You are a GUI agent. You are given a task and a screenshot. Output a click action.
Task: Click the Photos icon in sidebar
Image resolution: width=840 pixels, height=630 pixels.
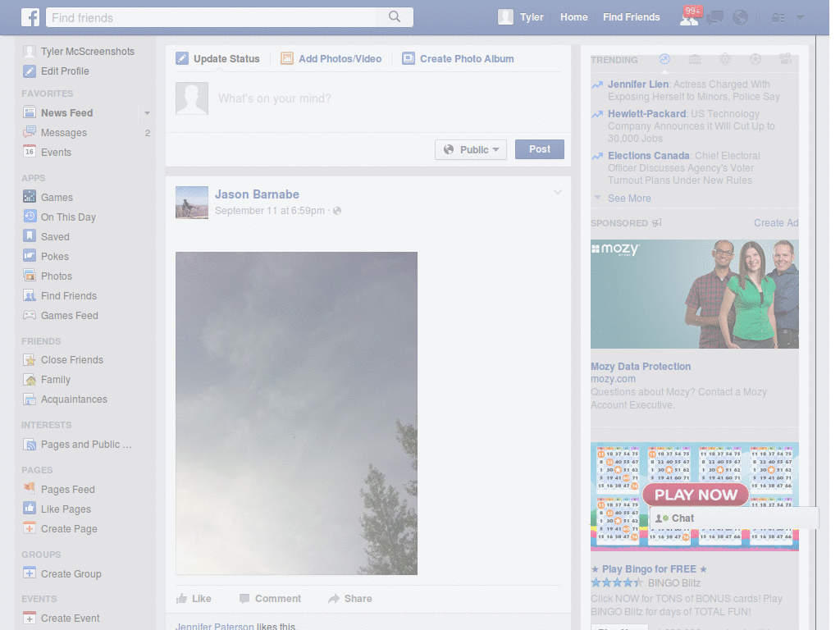(x=30, y=276)
